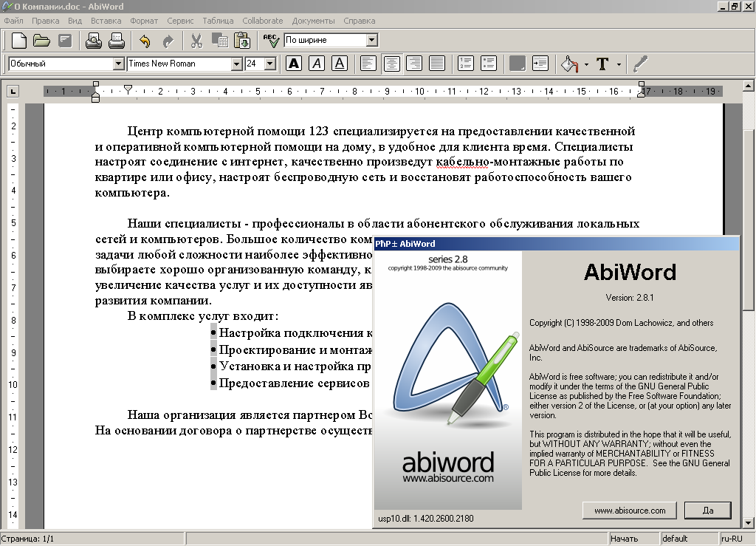Click the 'ru-RU' language status field
This screenshot has height=546, width=756.
[738, 539]
